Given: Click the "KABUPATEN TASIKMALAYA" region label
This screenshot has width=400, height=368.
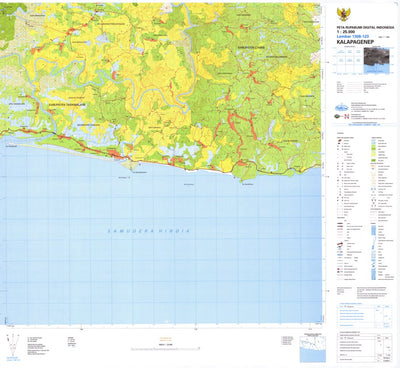Looking at the screenshot, I should click(68, 104).
